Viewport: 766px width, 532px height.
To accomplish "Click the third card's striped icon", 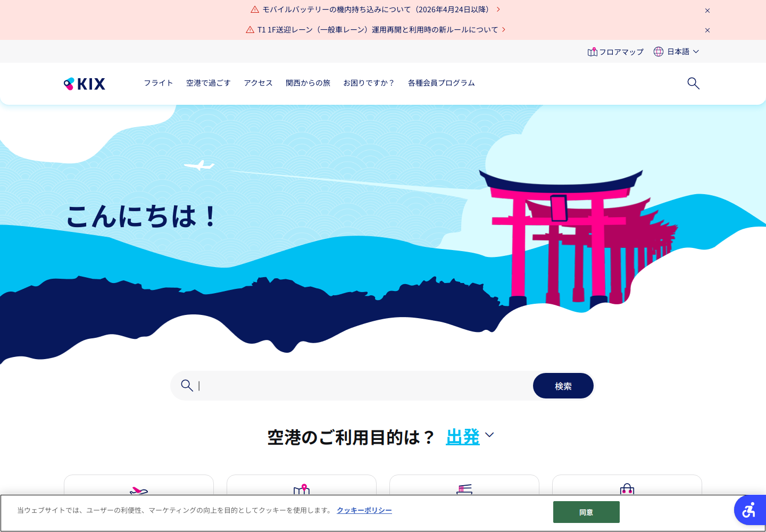I will point(464,489).
